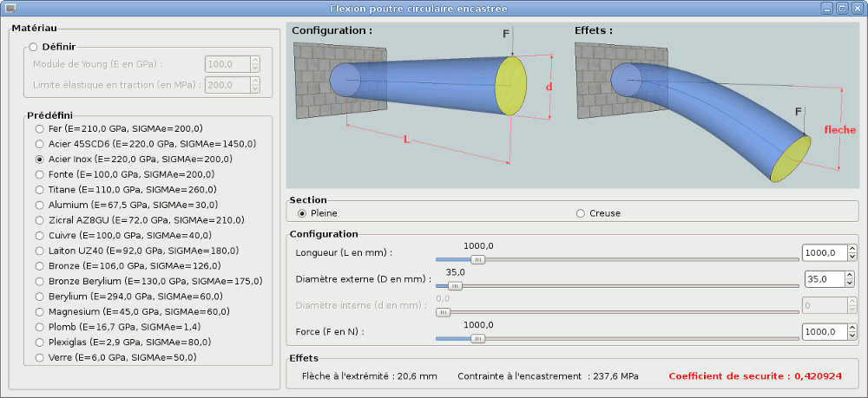Click the Longueur (L en mm) label
Screen dimensions: 868x398
click(x=344, y=253)
